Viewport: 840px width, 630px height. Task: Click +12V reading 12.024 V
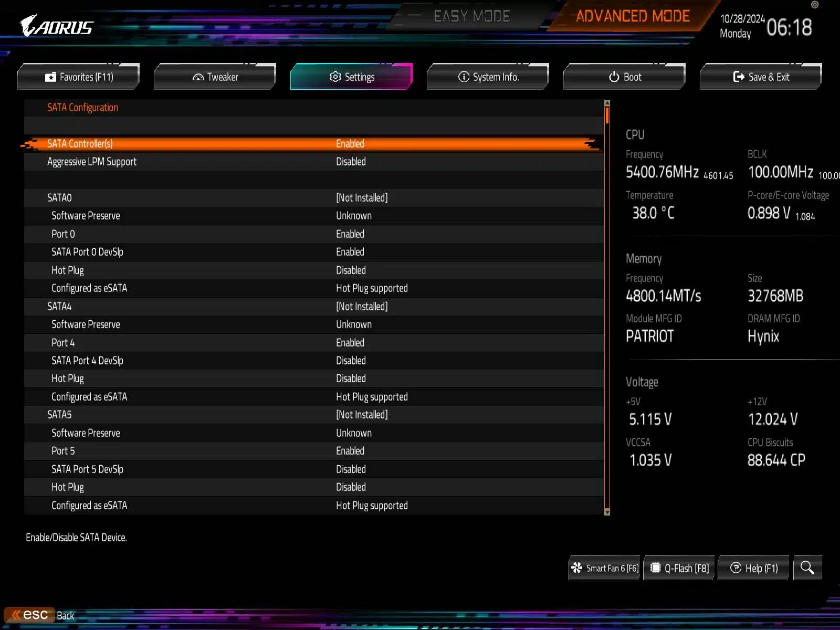pyautogui.click(x=773, y=419)
